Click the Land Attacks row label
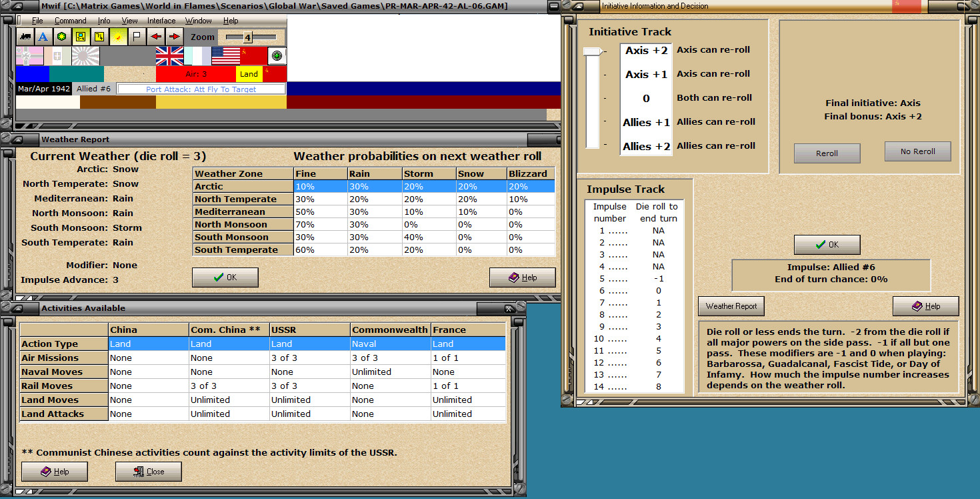The width and height of the screenshot is (980, 499). (64, 414)
